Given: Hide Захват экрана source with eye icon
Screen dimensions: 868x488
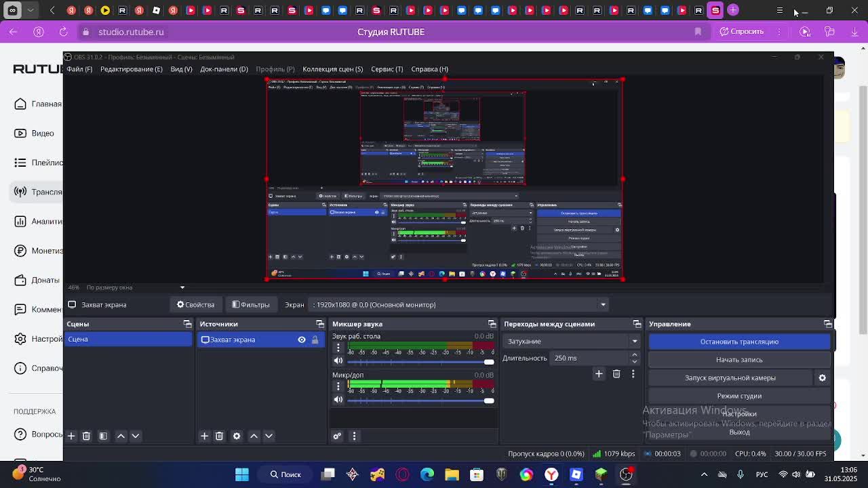Looking at the screenshot, I should 302,340.
